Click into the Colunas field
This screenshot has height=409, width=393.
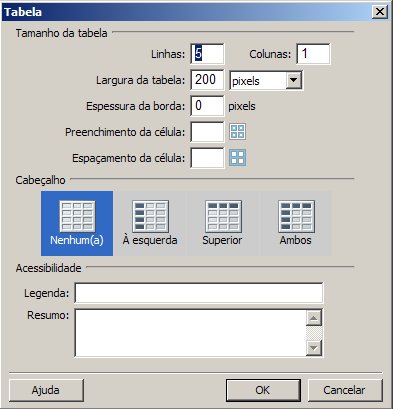coord(313,54)
